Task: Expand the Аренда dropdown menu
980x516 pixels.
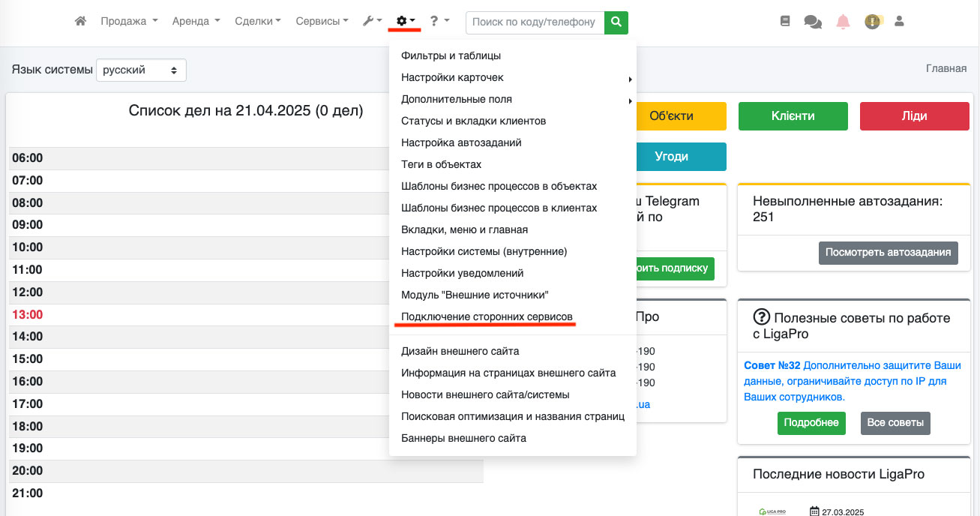Action: (196, 22)
